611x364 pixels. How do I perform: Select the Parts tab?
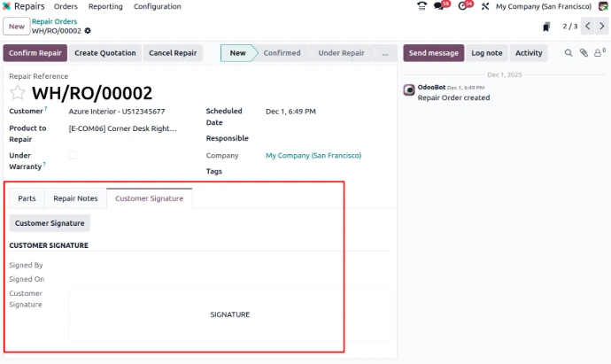(27, 198)
